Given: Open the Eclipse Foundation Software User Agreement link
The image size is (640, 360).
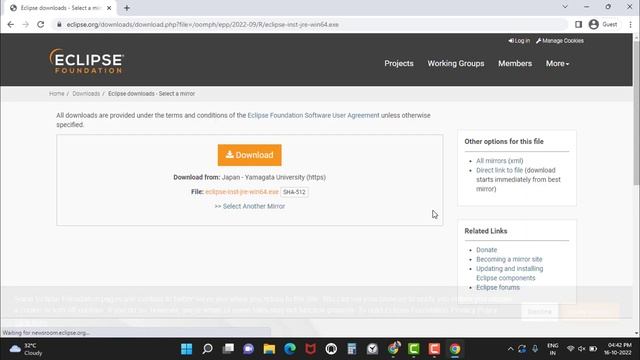Looking at the screenshot, I should pyautogui.click(x=313, y=116).
